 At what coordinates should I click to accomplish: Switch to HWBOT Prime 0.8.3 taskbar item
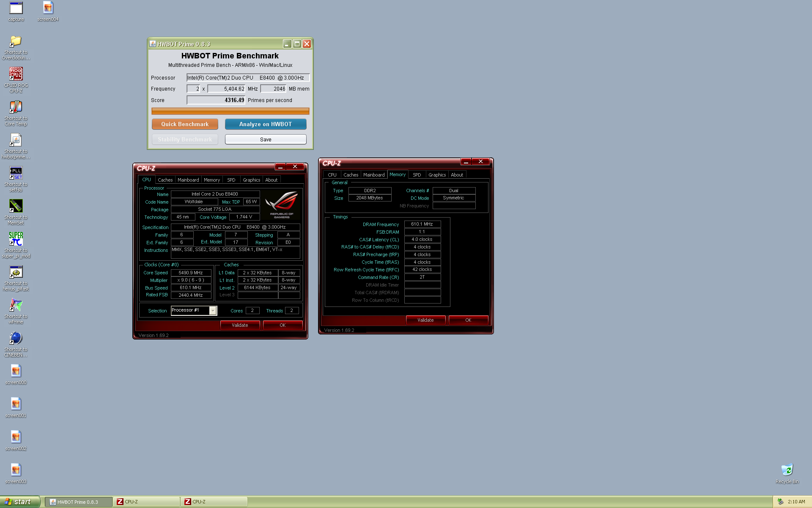(79, 502)
